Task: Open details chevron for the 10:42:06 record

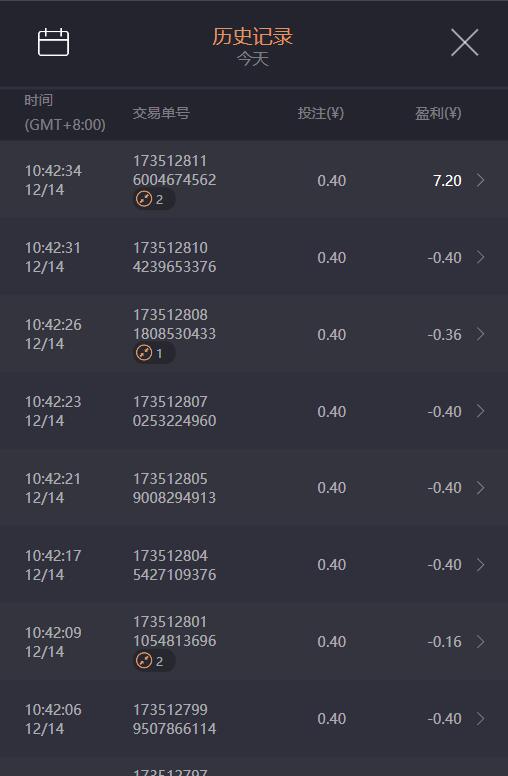Action: [480, 719]
